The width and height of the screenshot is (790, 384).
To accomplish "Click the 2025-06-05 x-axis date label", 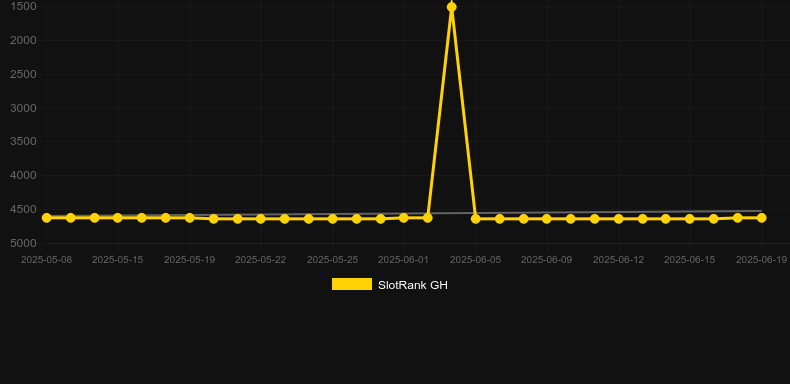I will [x=476, y=260].
